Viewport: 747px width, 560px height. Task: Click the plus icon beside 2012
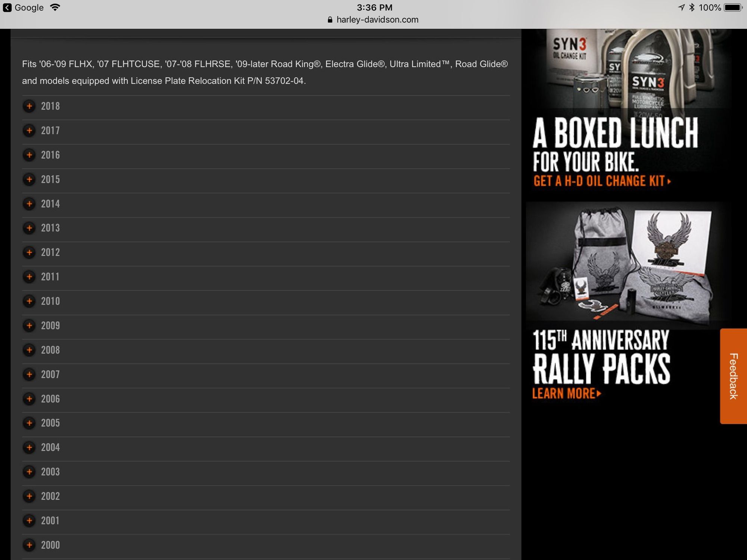pos(29,252)
